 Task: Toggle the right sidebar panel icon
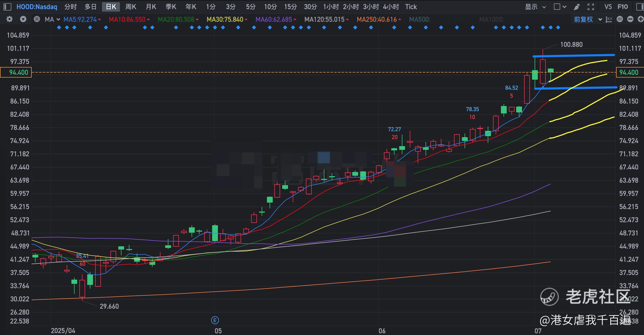click(640, 7)
